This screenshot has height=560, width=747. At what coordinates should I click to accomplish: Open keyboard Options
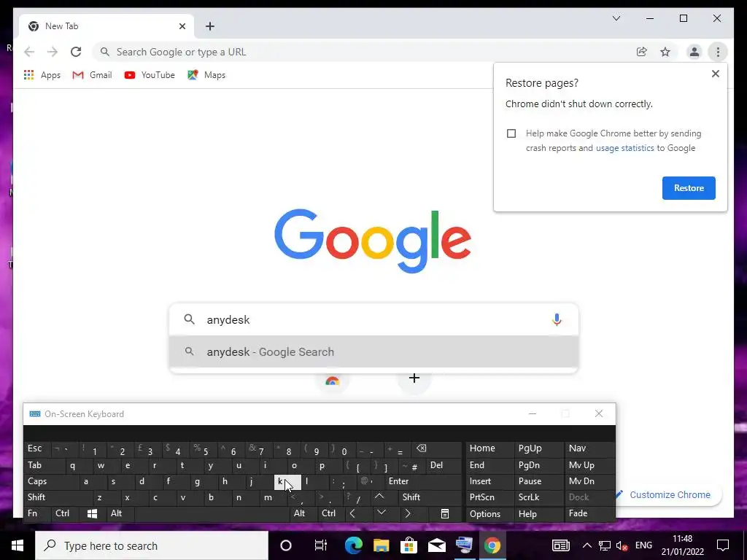click(x=490, y=514)
